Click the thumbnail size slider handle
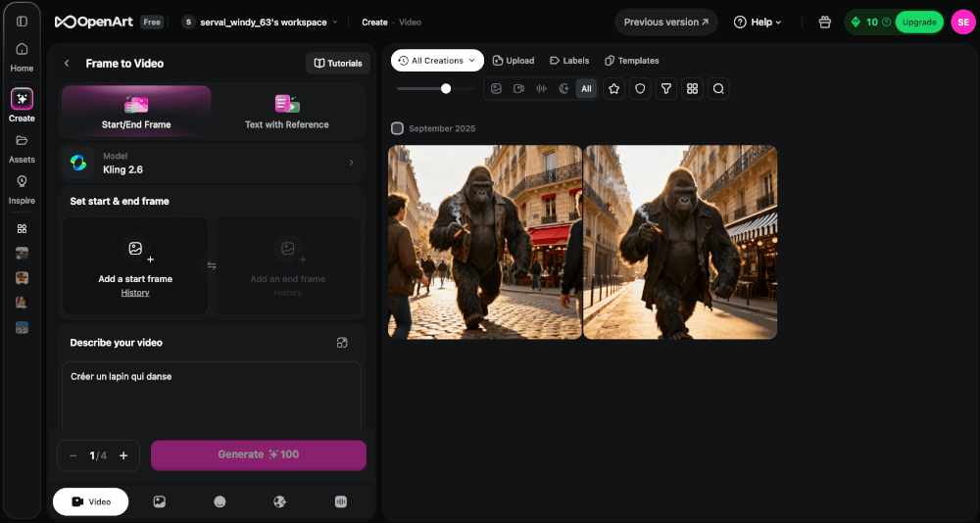 coord(446,89)
